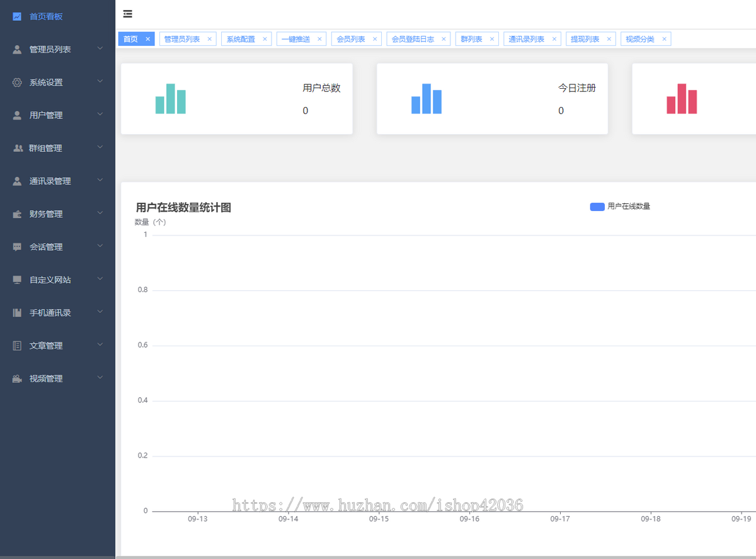Click the 用户总数 card title

pos(321,88)
